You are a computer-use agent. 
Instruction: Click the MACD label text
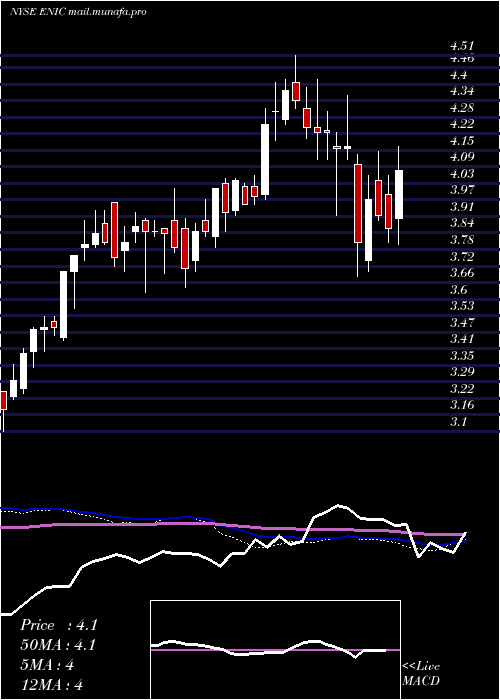421,681
